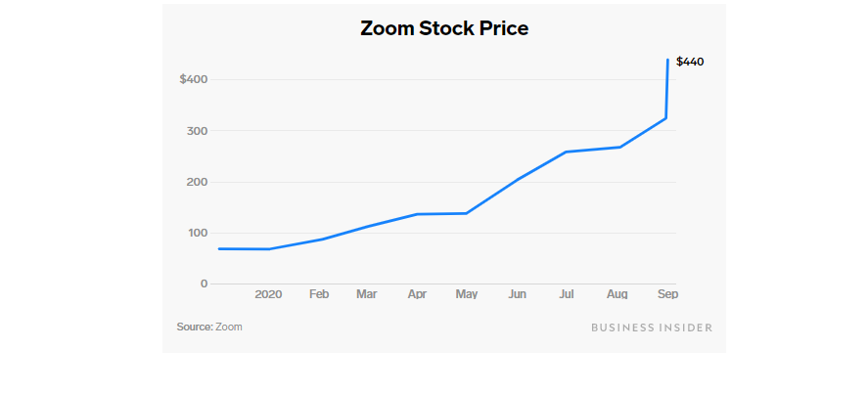Click the $440 data label
This screenshot has height=393, width=868.
pyautogui.click(x=690, y=62)
